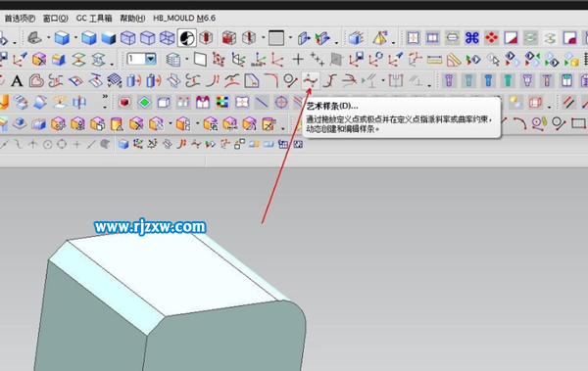Viewport: 588px width, 371px height.
Task: Click the red four-diamonds icon
Action: coord(491,37)
